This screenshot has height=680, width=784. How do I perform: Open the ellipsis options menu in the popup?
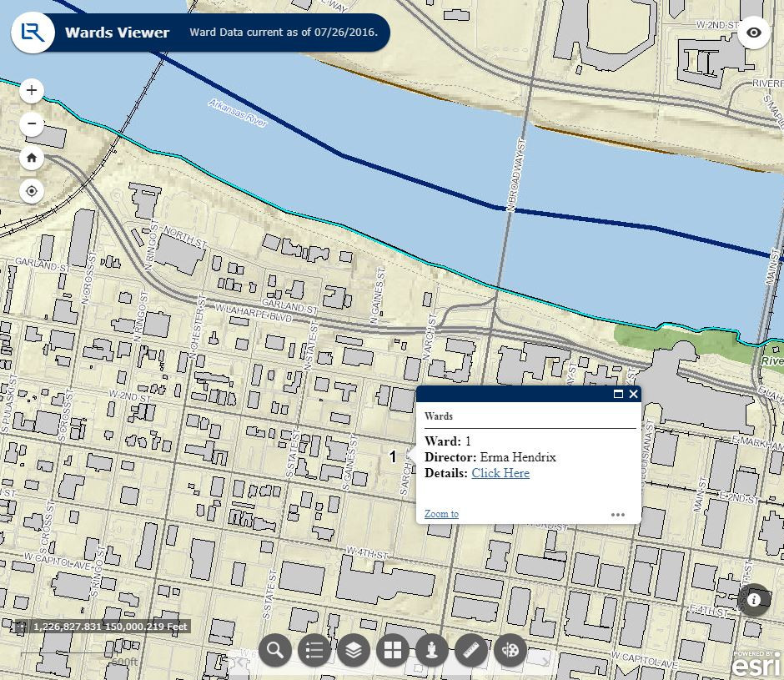(618, 515)
